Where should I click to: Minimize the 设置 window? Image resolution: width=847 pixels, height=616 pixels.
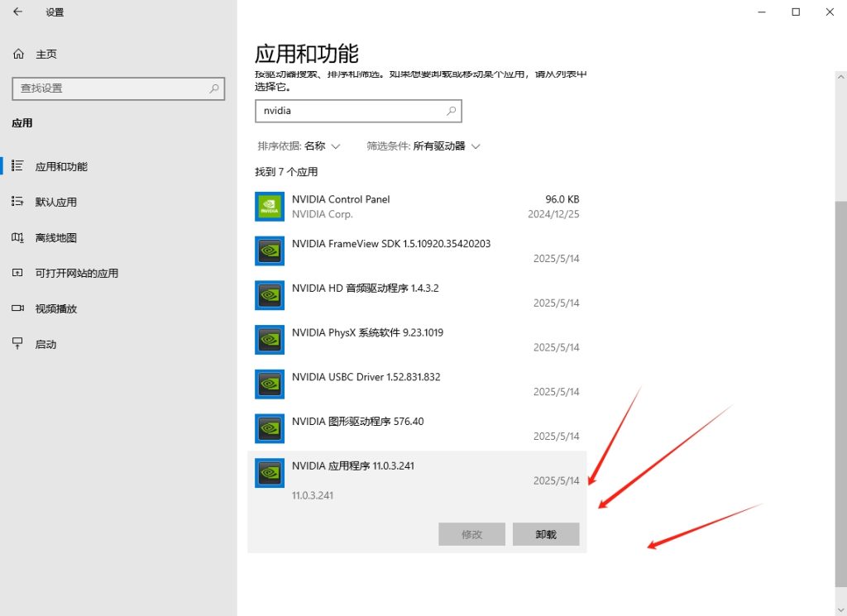tap(762, 12)
